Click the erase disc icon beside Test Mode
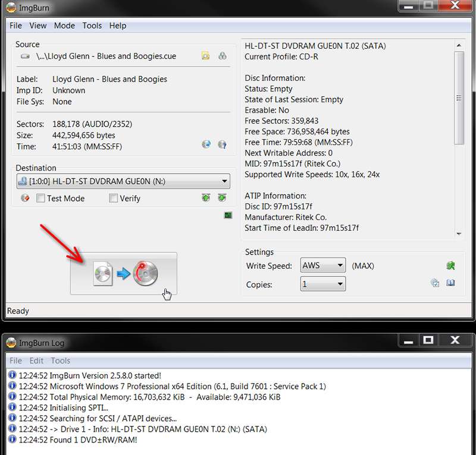The height and width of the screenshot is (455, 476). [x=25, y=198]
